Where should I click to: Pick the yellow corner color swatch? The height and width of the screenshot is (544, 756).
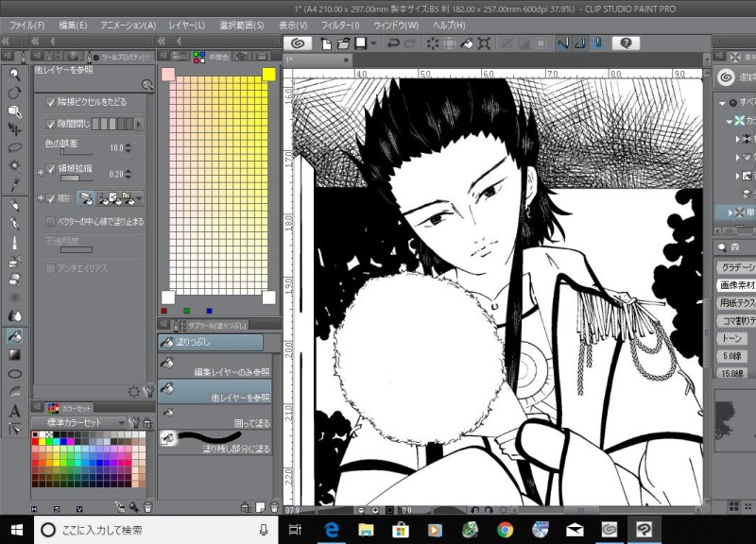pyautogui.click(x=269, y=75)
